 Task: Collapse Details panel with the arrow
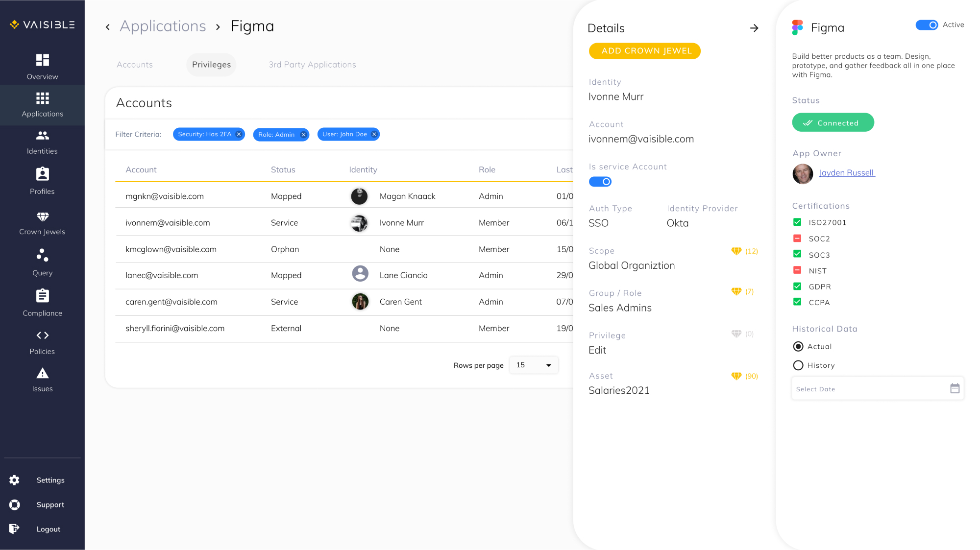[754, 28]
